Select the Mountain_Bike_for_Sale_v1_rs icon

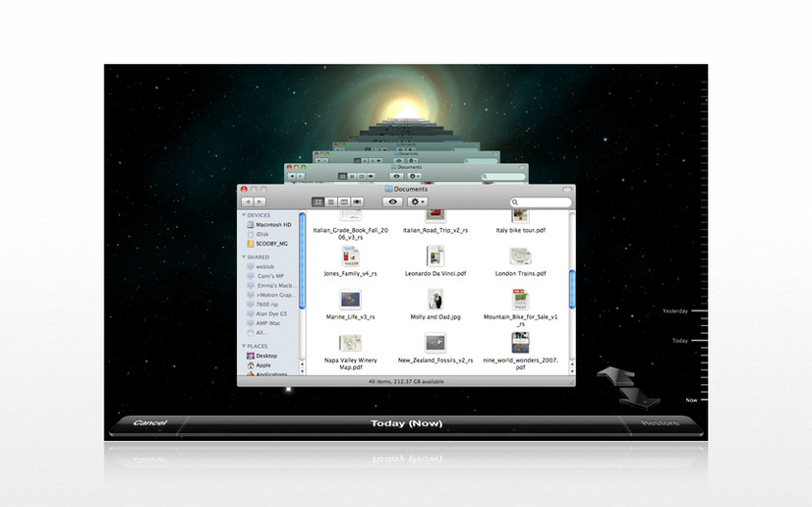(520, 299)
